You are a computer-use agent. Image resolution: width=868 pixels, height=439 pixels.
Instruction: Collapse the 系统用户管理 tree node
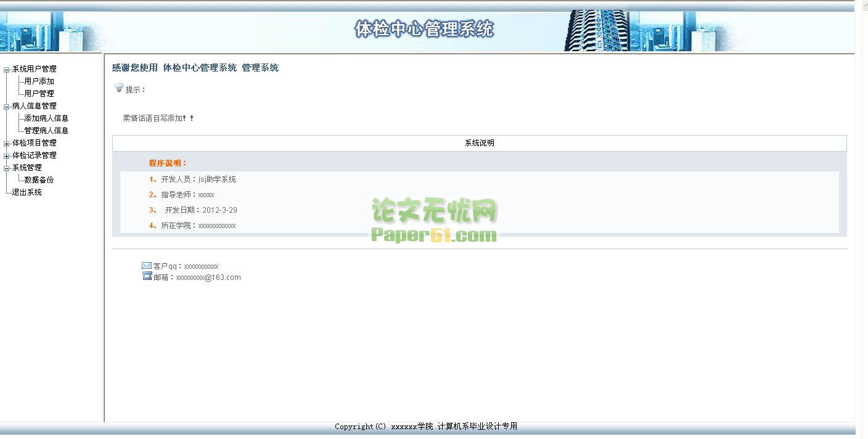pyautogui.click(x=7, y=70)
